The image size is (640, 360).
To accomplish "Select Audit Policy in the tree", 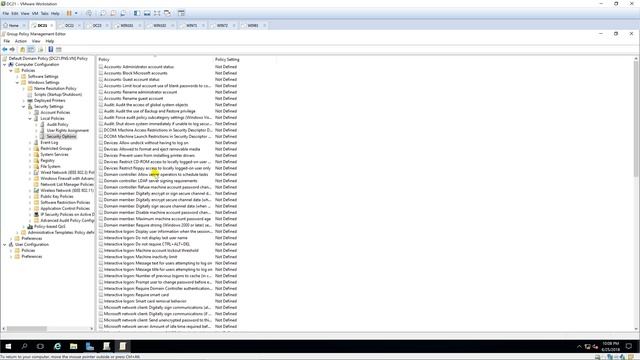I will coord(58,124).
